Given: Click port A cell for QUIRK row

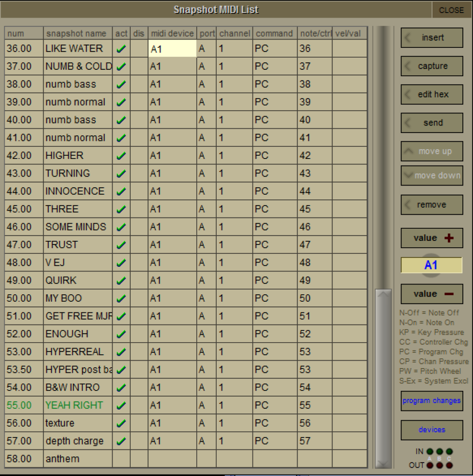Looking at the screenshot, I should pyautogui.click(x=207, y=280).
